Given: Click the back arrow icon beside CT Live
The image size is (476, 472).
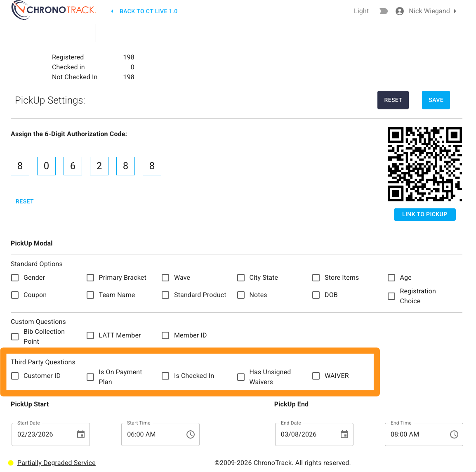Looking at the screenshot, I should coord(112,11).
